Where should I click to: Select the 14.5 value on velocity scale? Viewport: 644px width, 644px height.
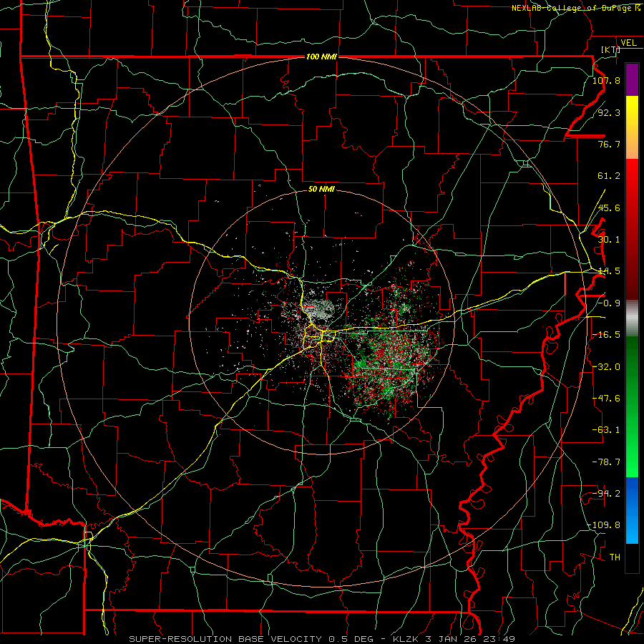(x=609, y=271)
